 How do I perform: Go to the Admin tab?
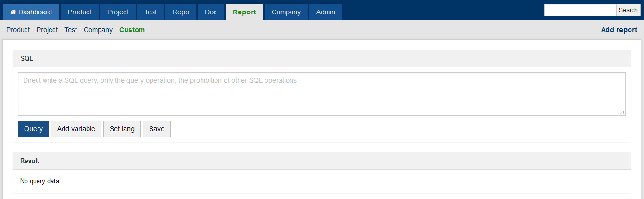(x=326, y=12)
